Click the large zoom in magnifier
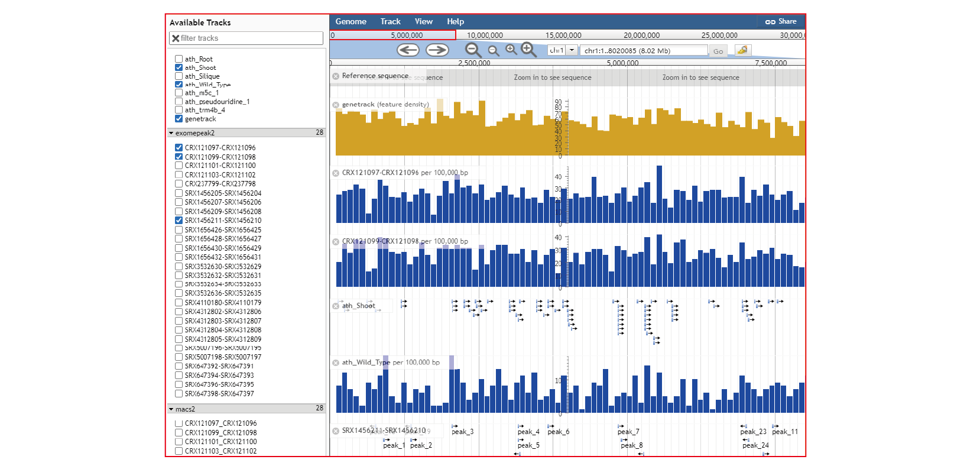 [x=528, y=50]
